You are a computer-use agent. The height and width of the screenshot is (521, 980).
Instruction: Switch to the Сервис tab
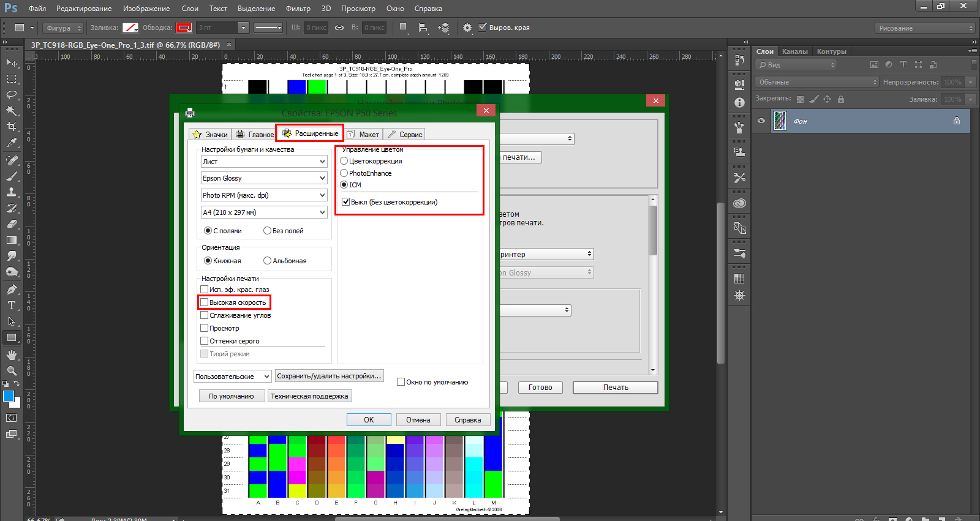tap(405, 135)
